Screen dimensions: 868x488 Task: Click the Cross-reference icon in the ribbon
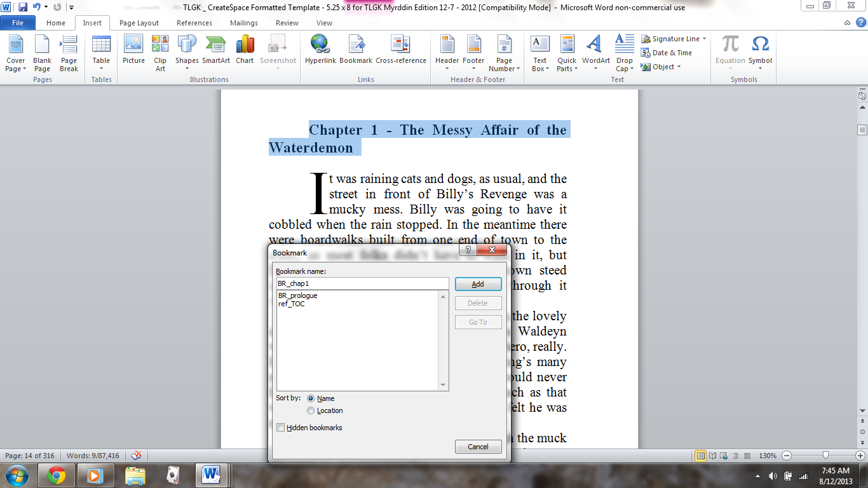coord(400,51)
